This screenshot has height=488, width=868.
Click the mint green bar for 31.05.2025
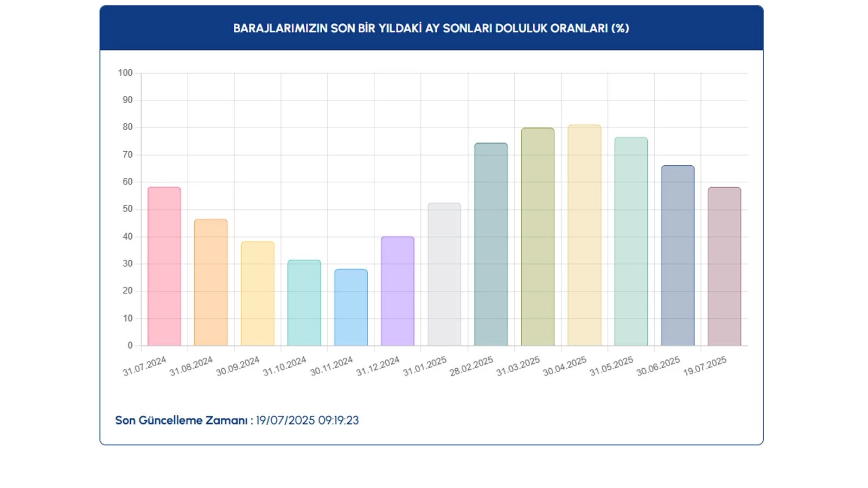coord(631,241)
